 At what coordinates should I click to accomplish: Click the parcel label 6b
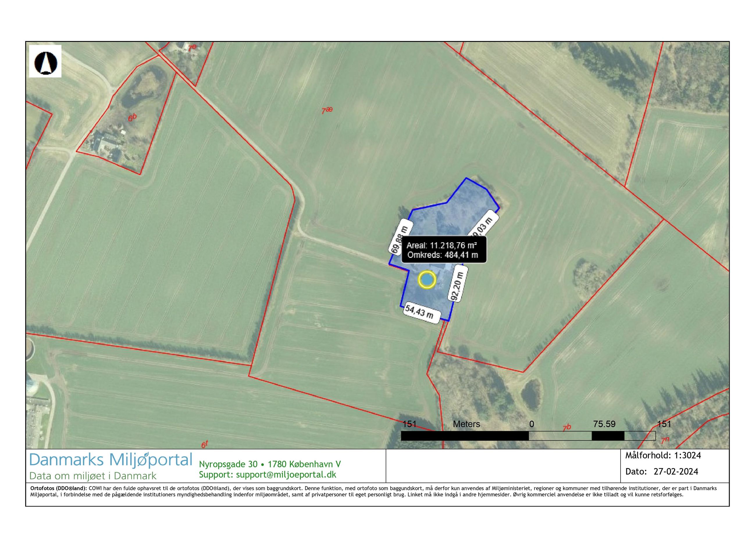click(132, 117)
